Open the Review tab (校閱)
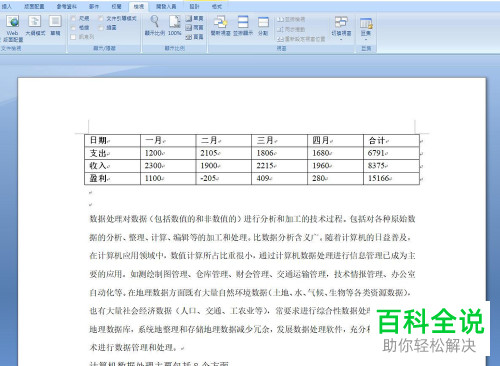The height and width of the screenshot is (366, 500). 116,6
